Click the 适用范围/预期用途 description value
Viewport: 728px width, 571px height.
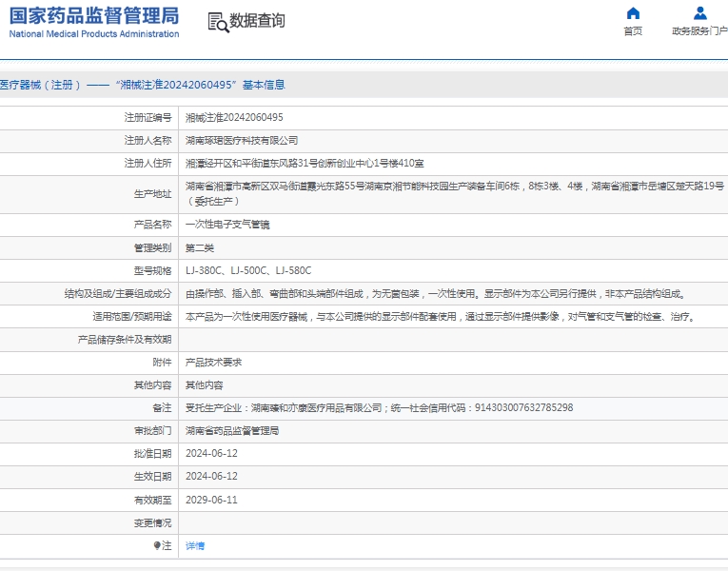click(441, 317)
